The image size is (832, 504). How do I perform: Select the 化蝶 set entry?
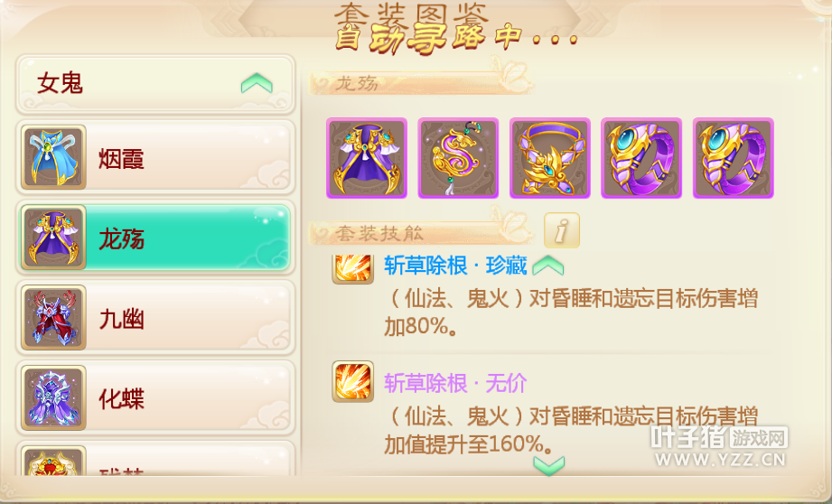pyautogui.click(x=155, y=398)
